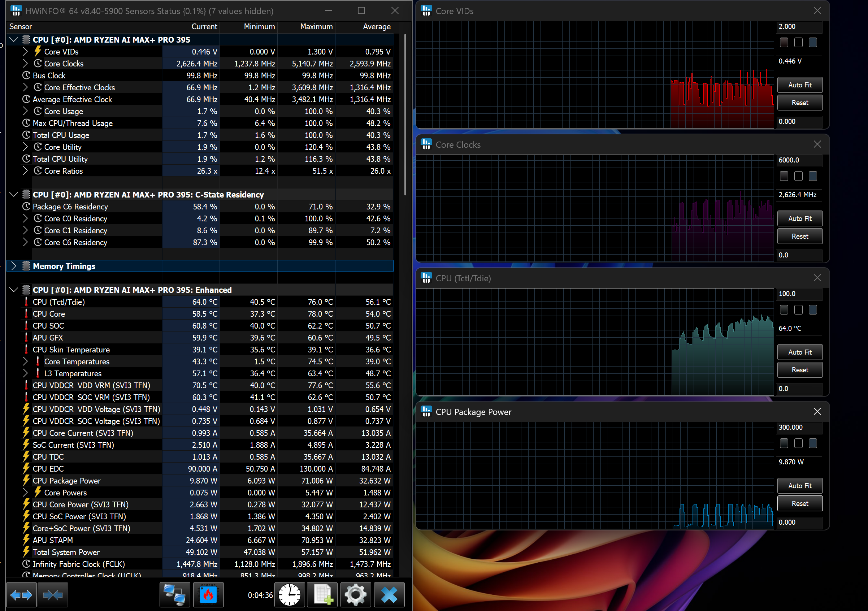Click blue-gray color swatch in Core Clocks graph

point(812,176)
